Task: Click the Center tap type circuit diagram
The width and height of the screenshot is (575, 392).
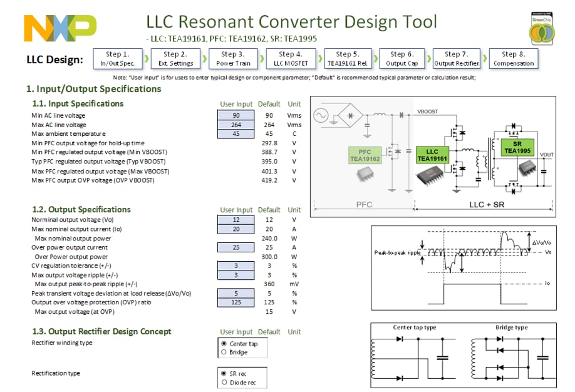Action: click(x=415, y=358)
